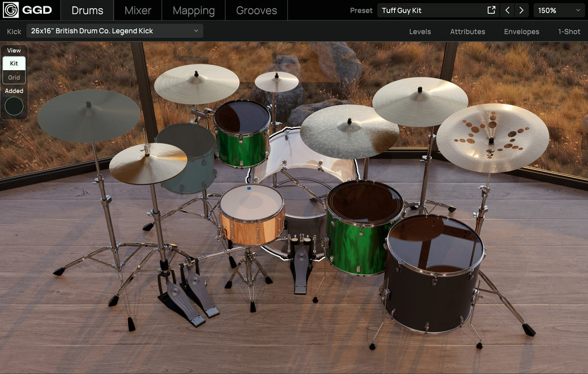Select the china cymbal with holes

[492, 138]
